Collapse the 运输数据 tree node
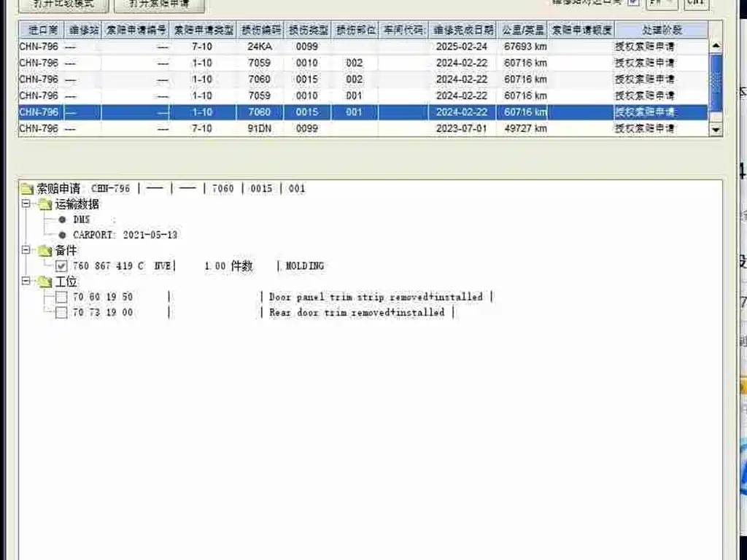The width and height of the screenshot is (747, 560). pos(26,204)
